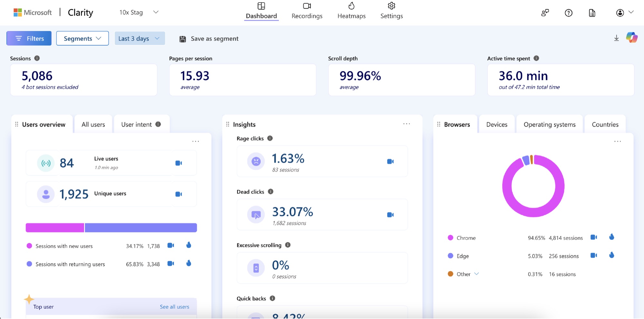The image size is (644, 319).
Task: Click the download dashboard icon
Action: (x=616, y=38)
